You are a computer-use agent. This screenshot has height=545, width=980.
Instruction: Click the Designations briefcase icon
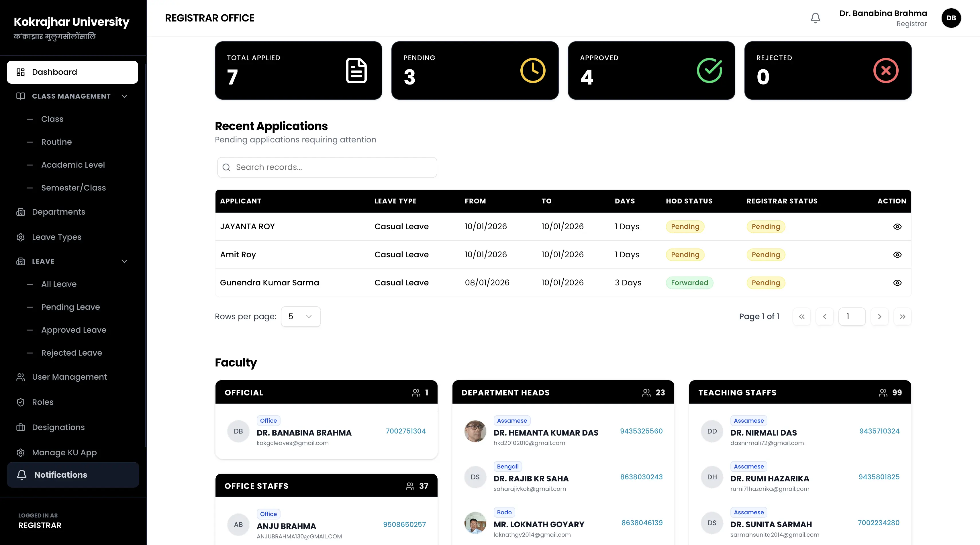coord(21,427)
